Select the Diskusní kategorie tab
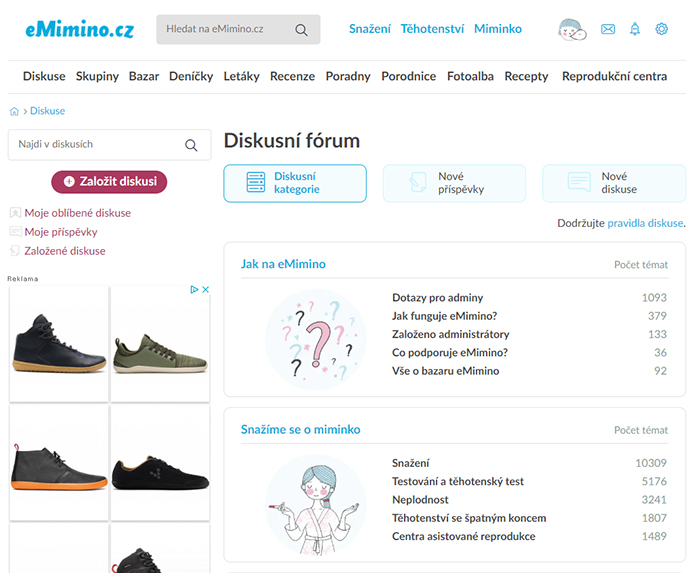Viewport: 694px width, 573px height. tap(295, 183)
